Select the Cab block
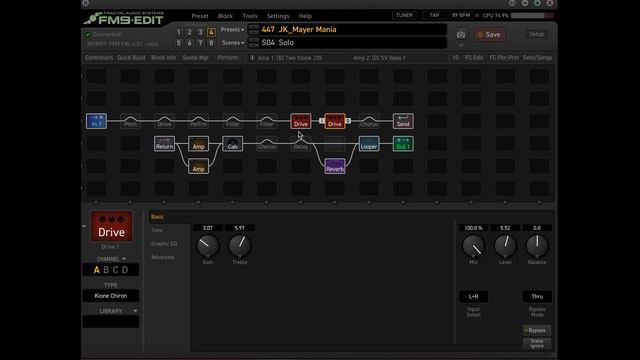 (x=233, y=144)
